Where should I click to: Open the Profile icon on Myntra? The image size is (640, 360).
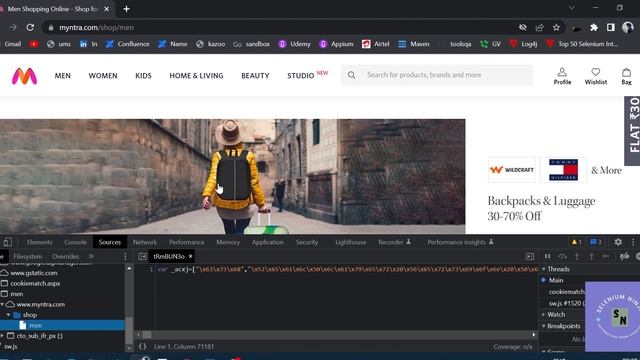[562, 76]
